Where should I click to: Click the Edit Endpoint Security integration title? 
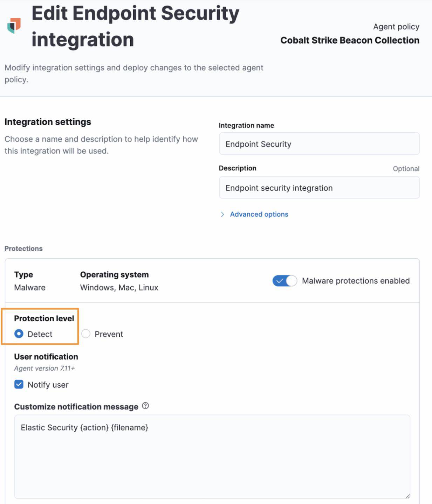135,26
